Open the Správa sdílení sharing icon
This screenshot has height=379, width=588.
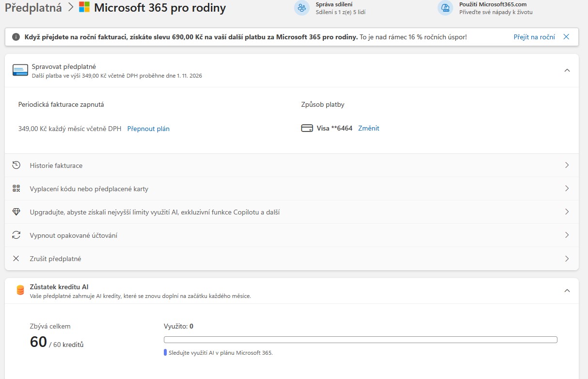tap(302, 8)
